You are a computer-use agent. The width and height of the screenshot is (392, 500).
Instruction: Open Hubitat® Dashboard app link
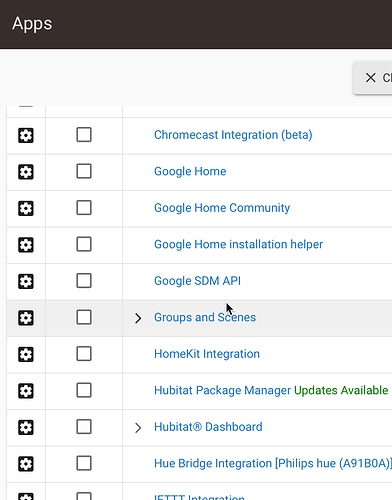(208, 427)
